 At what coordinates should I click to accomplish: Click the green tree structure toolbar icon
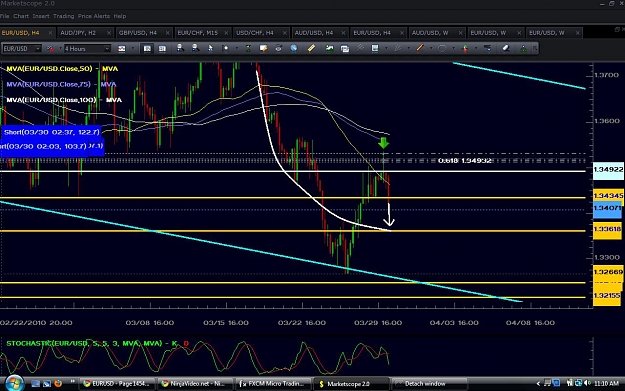point(523,49)
